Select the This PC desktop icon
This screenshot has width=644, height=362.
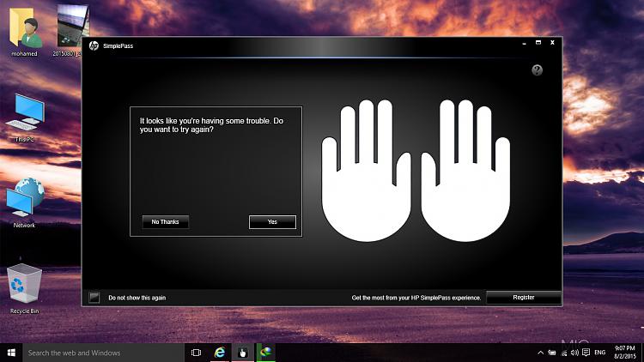pyautogui.click(x=25, y=118)
